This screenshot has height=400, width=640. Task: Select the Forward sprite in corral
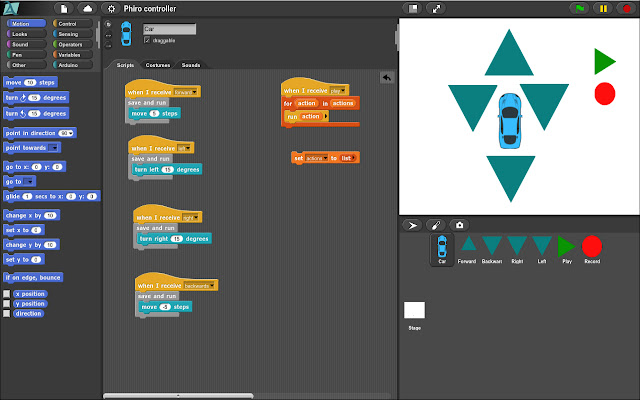click(x=467, y=249)
